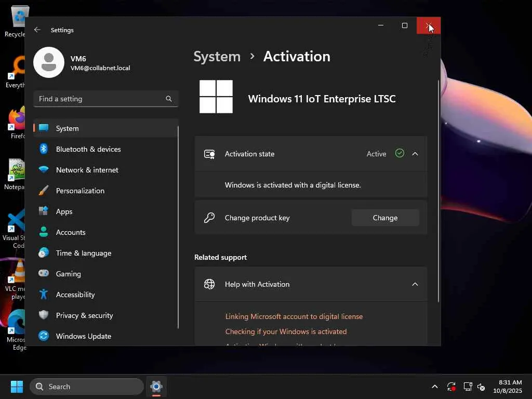
Task: Click the Privacy & security shield icon
Action: point(44,315)
